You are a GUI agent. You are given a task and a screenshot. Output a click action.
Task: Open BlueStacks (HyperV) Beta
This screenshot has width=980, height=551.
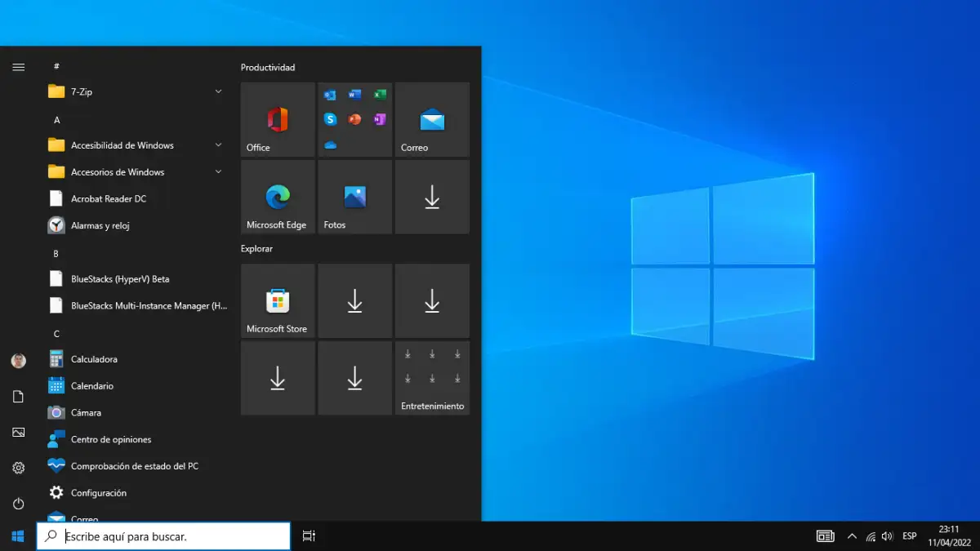(139, 279)
